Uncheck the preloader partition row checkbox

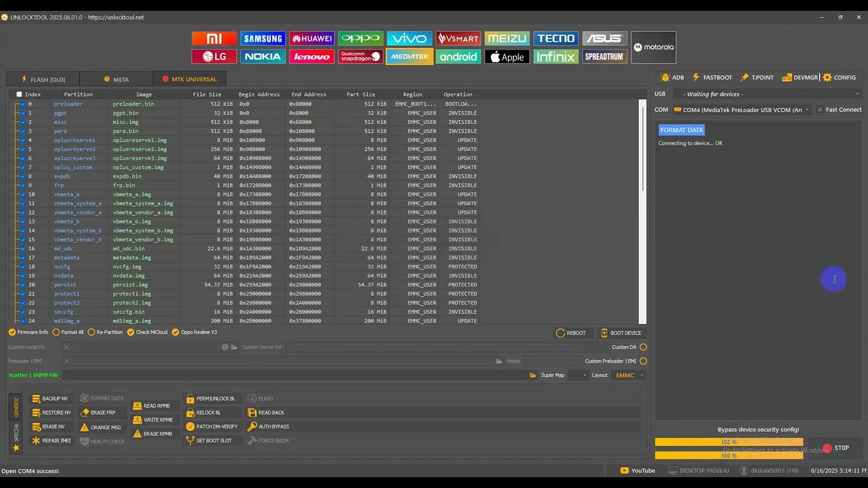coord(22,104)
